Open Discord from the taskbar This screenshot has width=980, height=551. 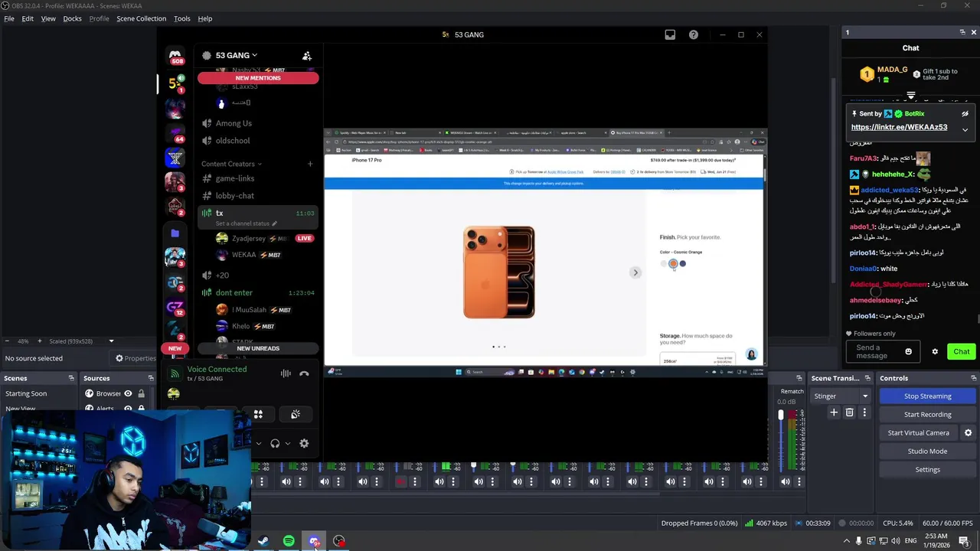click(x=314, y=541)
